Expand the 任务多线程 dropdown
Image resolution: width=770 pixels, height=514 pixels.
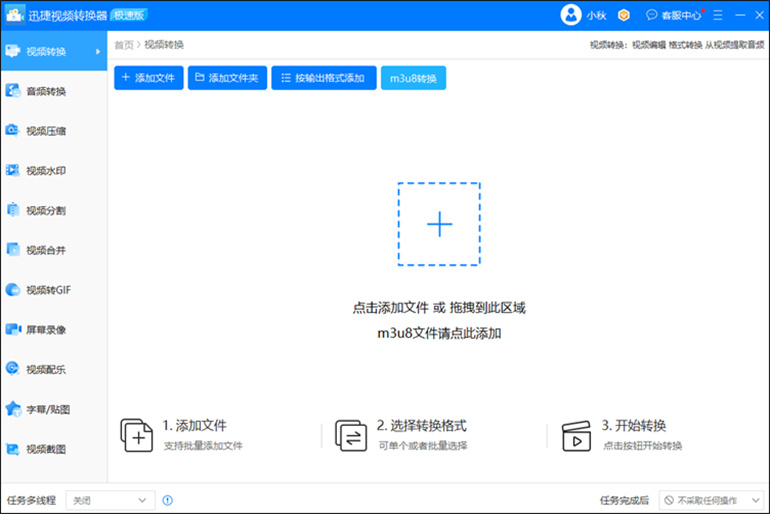click(110, 500)
